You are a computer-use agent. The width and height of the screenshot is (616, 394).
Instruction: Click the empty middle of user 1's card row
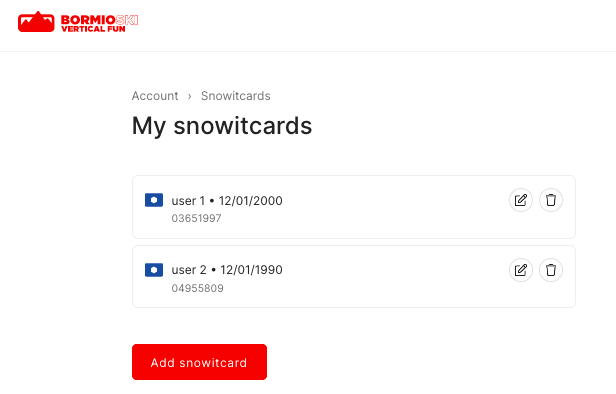[x=393, y=207]
